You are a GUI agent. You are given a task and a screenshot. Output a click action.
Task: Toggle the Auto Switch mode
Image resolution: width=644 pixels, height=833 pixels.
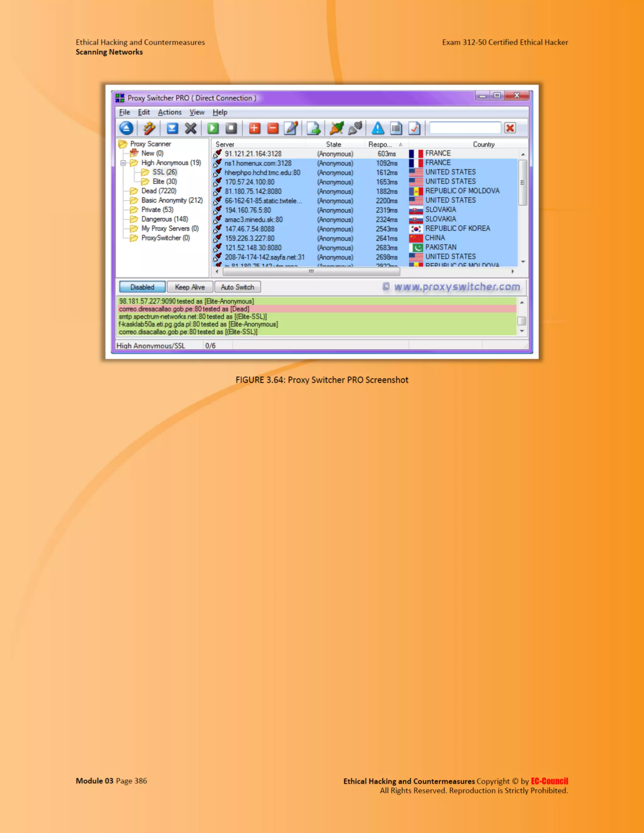[x=237, y=287]
